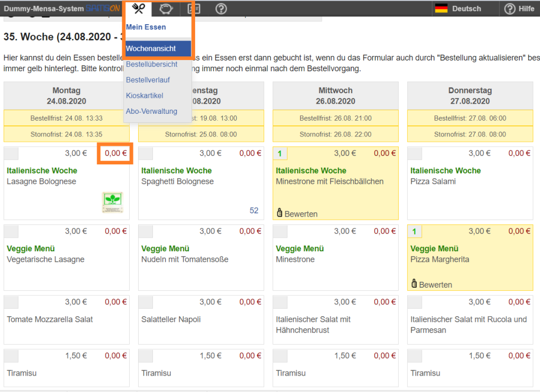Image resolution: width=540 pixels, height=392 pixels.
Task: Tick quantity box for Monday Vegetarische Lasagne
Action: (12, 231)
